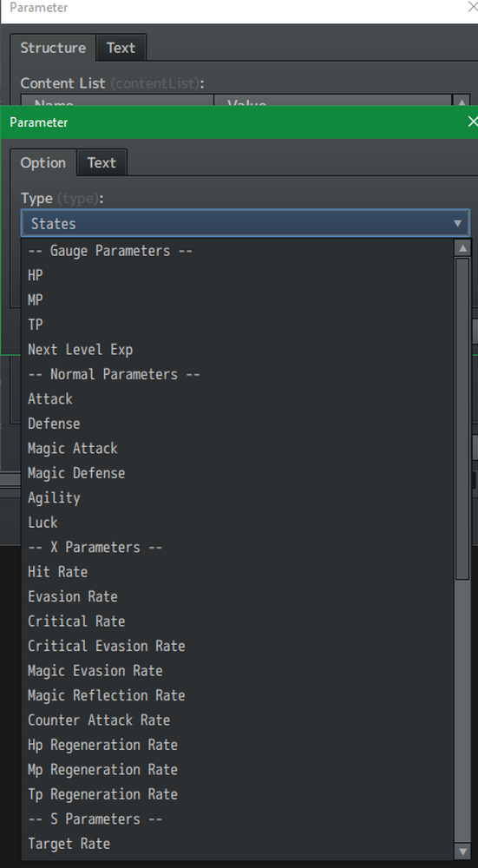Close the back Parameter window

pos(472,7)
